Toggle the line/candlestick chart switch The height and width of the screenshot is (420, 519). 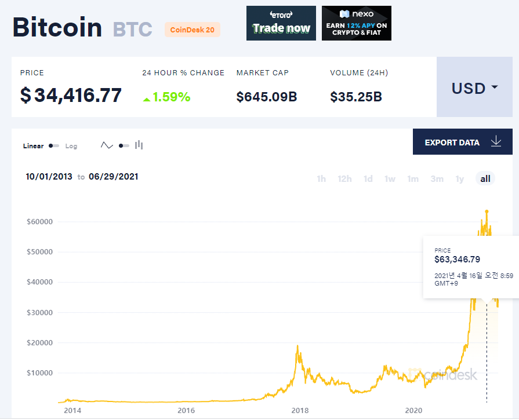(124, 146)
